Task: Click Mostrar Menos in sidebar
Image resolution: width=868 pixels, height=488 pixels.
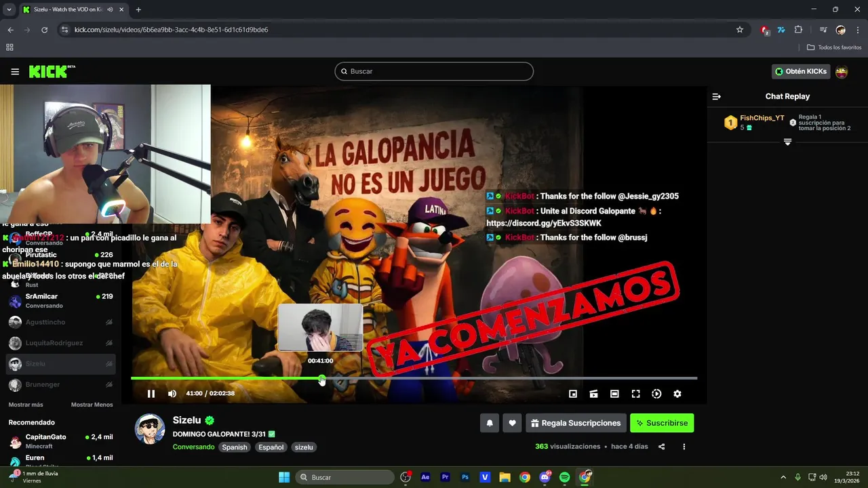Action: pos(92,405)
